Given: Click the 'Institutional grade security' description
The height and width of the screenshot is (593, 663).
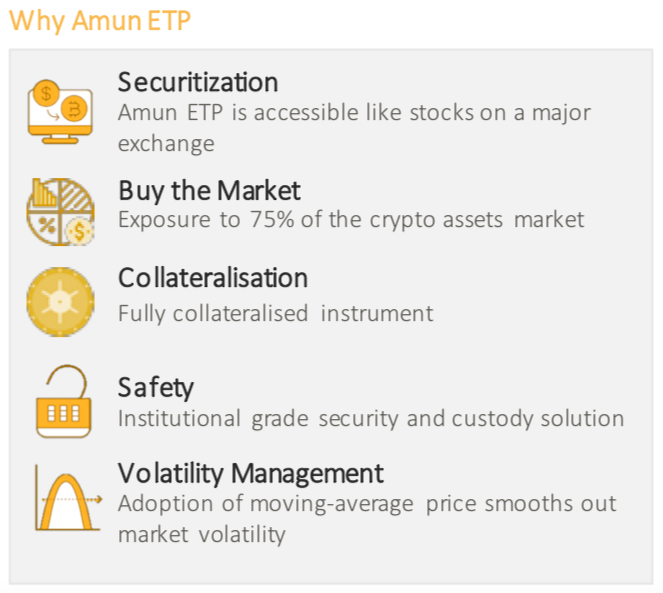Looking at the screenshot, I should pos(258,419).
